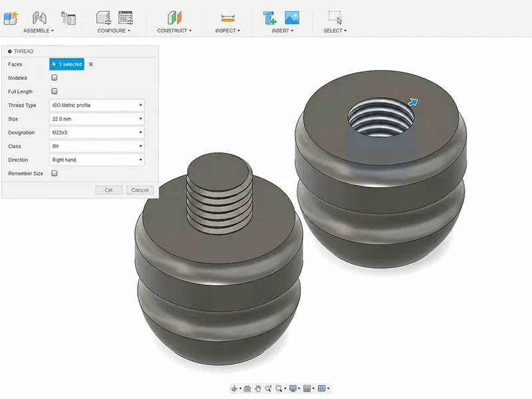
Task: Click the 'Remember Size' label text
Action: [25, 174]
